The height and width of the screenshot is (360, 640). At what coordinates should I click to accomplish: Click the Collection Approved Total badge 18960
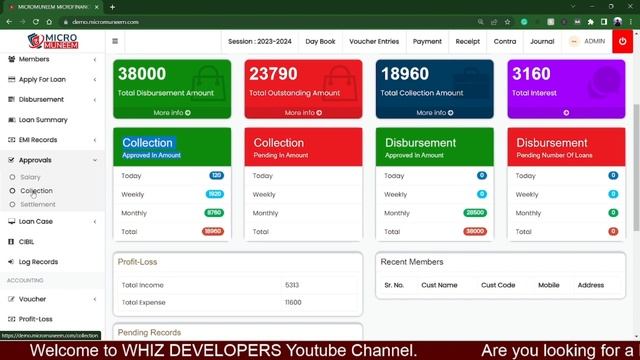pyautogui.click(x=213, y=231)
